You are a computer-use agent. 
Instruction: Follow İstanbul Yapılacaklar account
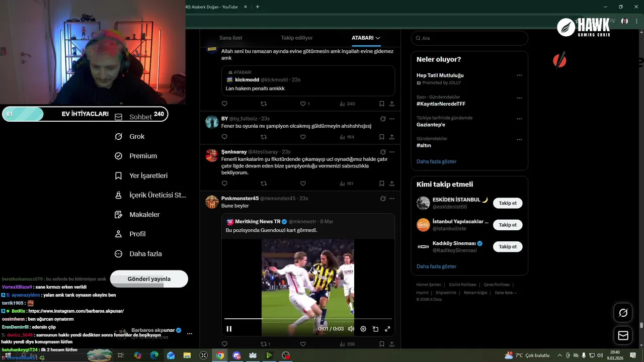(508, 225)
